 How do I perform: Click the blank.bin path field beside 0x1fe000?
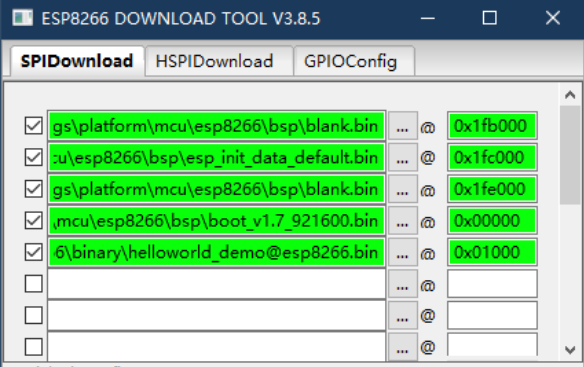(x=216, y=189)
